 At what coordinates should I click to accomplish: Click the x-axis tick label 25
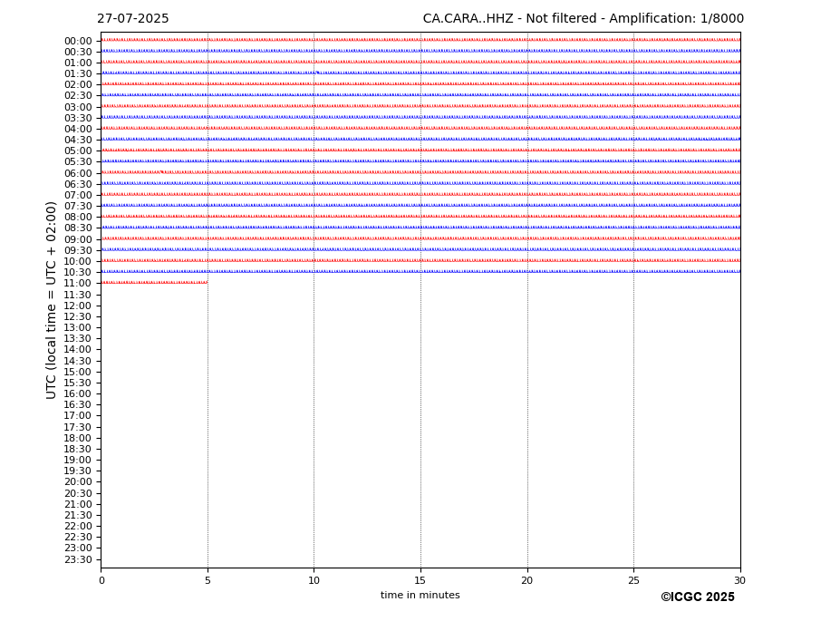click(x=633, y=580)
